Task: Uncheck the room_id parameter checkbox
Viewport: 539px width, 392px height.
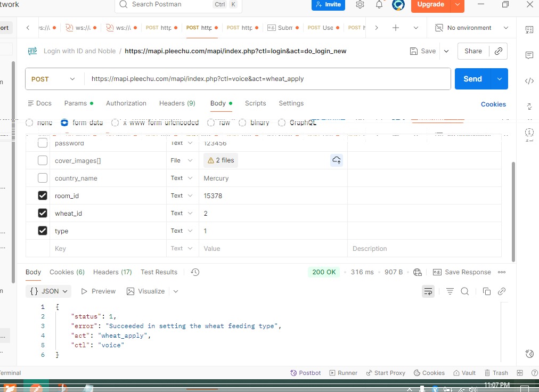Action: point(43,195)
